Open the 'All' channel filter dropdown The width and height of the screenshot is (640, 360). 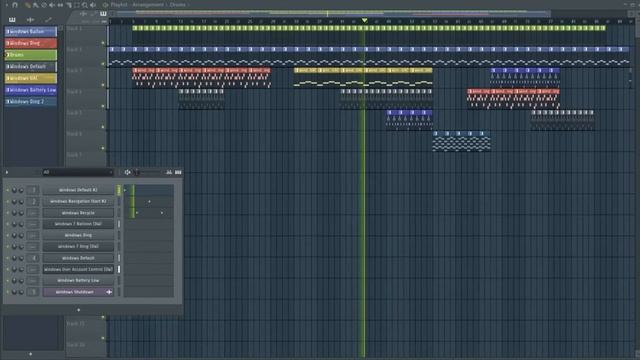point(78,172)
